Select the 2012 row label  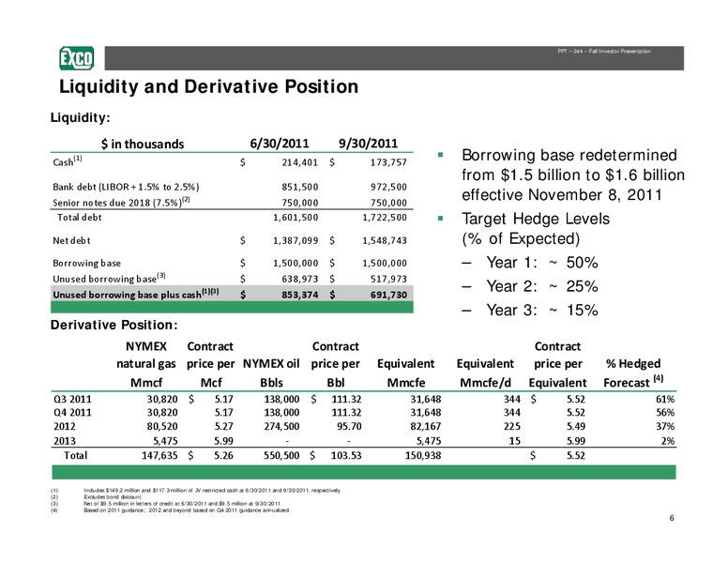coord(64,427)
